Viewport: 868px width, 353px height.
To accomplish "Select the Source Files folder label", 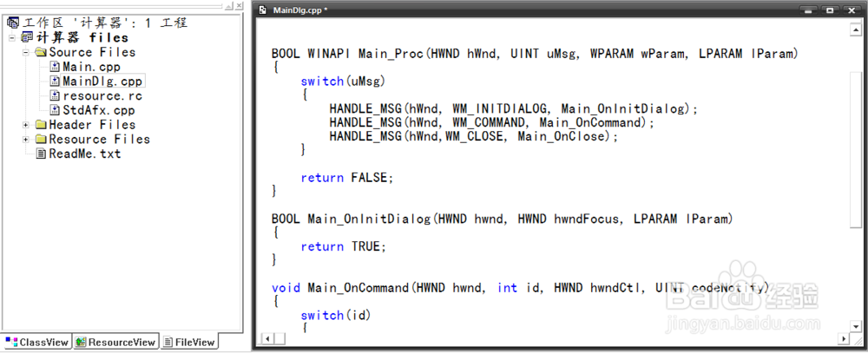I will click(x=92, y=53).
